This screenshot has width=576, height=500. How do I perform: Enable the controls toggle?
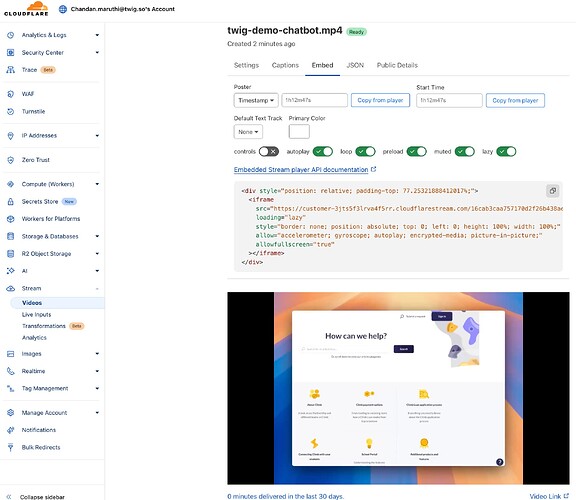269,151
